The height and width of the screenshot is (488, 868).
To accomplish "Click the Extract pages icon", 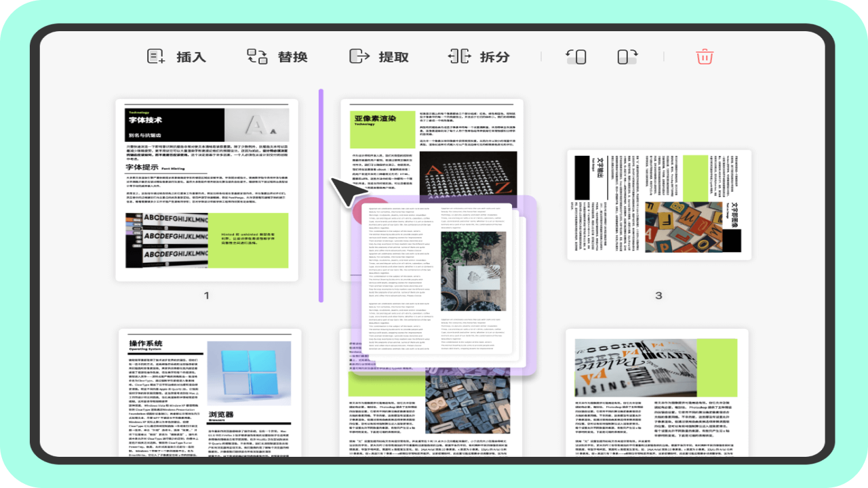I will pos(359,57).
